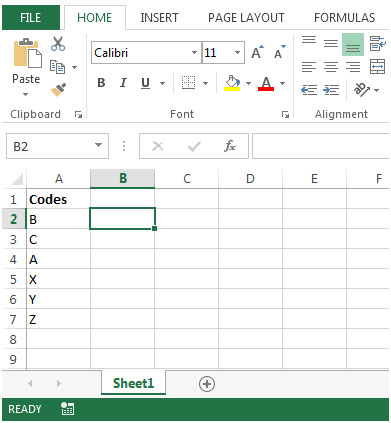
Task: Toggle Bold formatting
Action: tap(101, 83)
